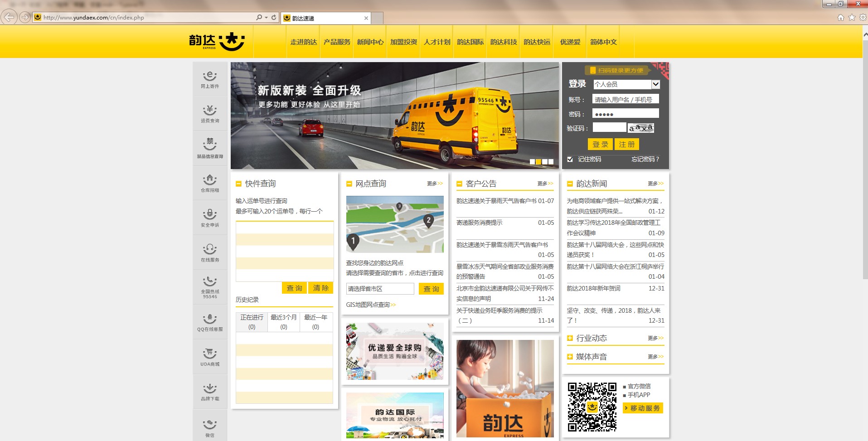
Task: Click 查询 button under tracking number box
Action: tap(294, 288)
